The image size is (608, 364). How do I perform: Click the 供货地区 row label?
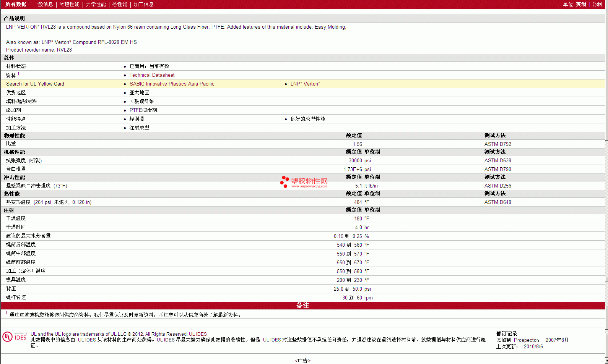point(16,93)
